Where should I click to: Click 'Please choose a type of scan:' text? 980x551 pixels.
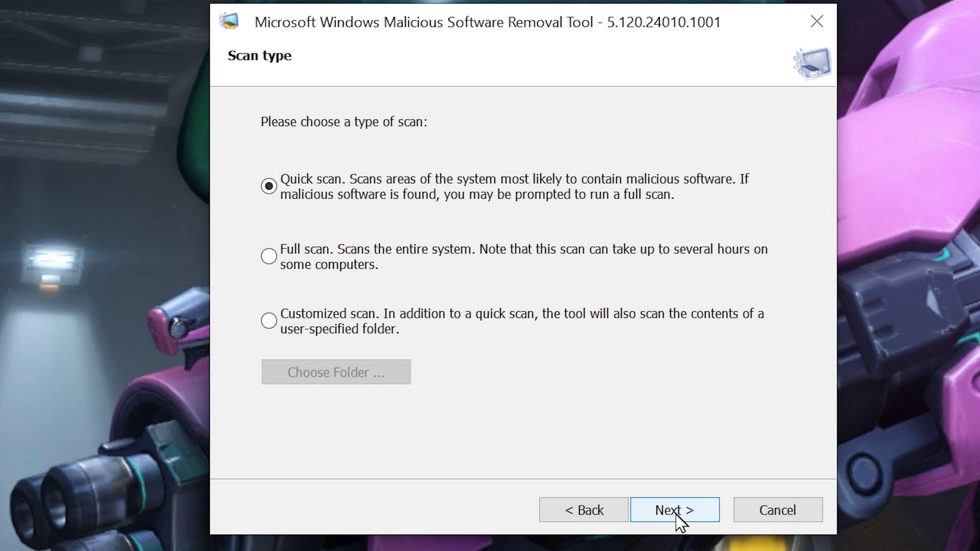click(344, 122)
